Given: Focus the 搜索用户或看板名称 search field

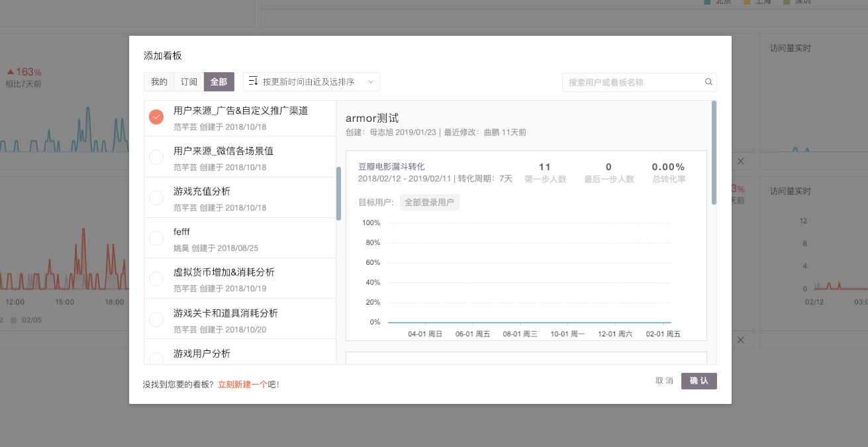Looking at the screenshot, I should 632,82.
